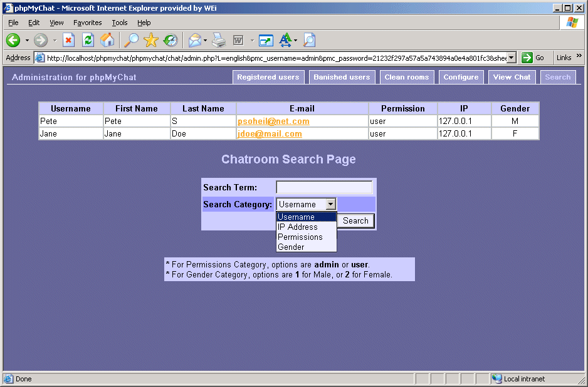This screenshot has width=588, height=387.
Task: Click the psoheil@net.com email link
Action: pos(273,121)
